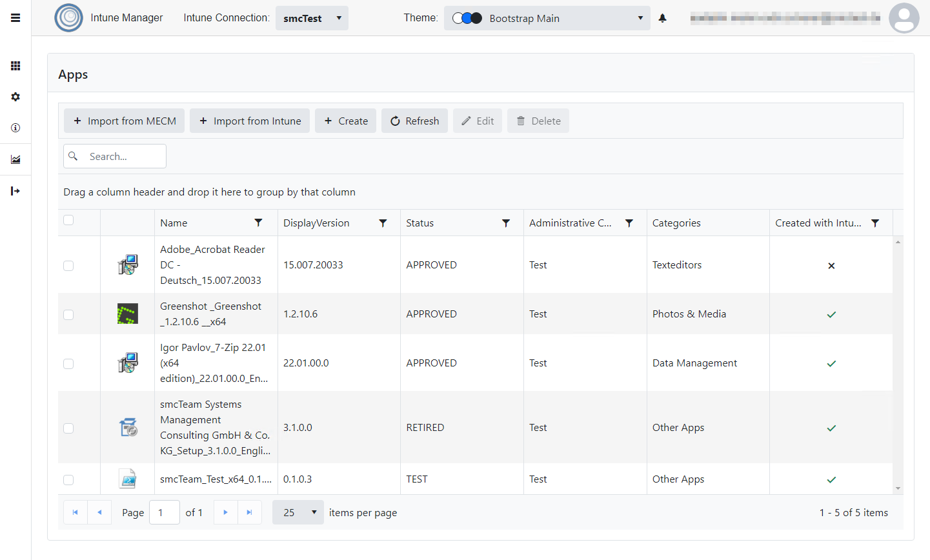Click version 0.1.0.3 cell
The width and height of the screenshot is (930, 560).
[339, 479]
